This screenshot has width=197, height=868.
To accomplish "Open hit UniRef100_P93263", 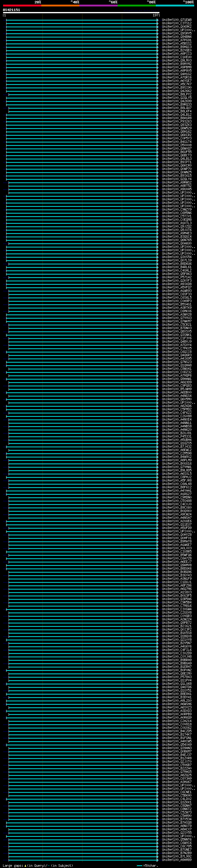I will pyautogui.click(x=177, y=121).
